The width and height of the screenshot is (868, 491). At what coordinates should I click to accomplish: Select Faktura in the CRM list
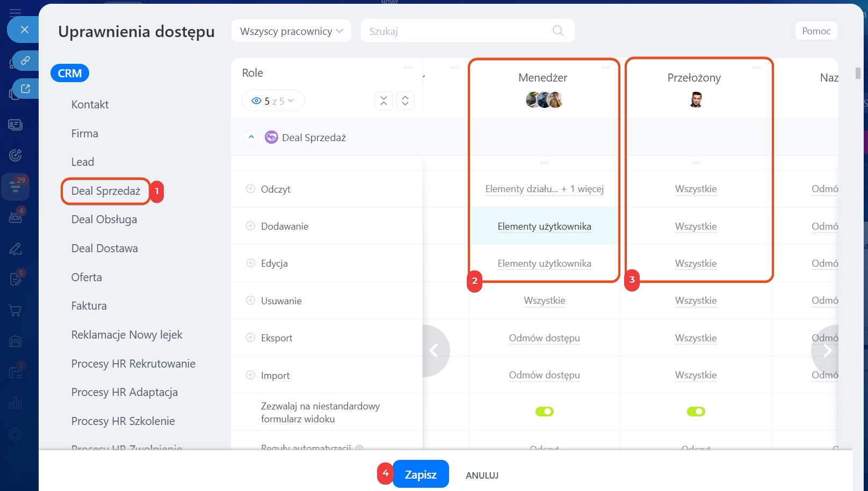[x=89, y=306]
